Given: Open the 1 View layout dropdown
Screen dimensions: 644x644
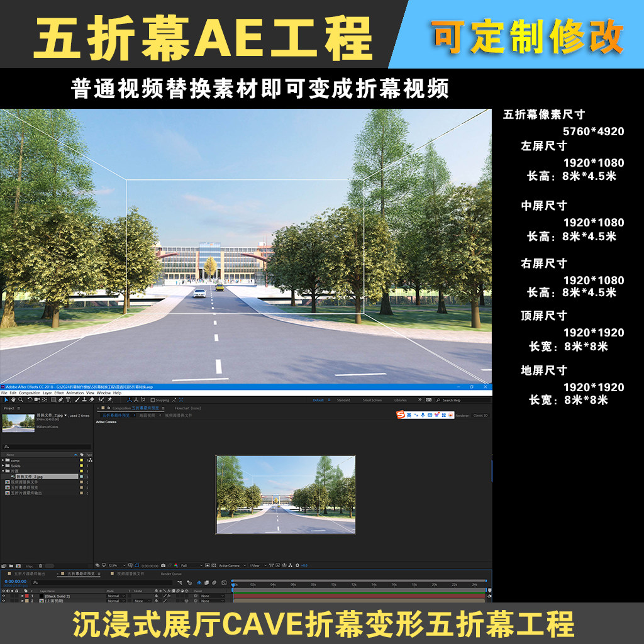Looking at the screenshot, I should point(258,565).
